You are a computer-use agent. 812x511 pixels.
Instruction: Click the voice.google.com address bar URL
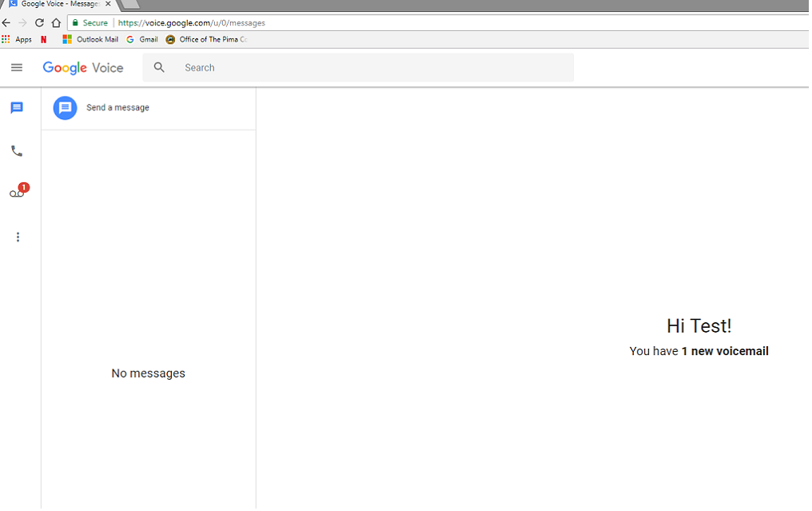[x=192, y=23]
